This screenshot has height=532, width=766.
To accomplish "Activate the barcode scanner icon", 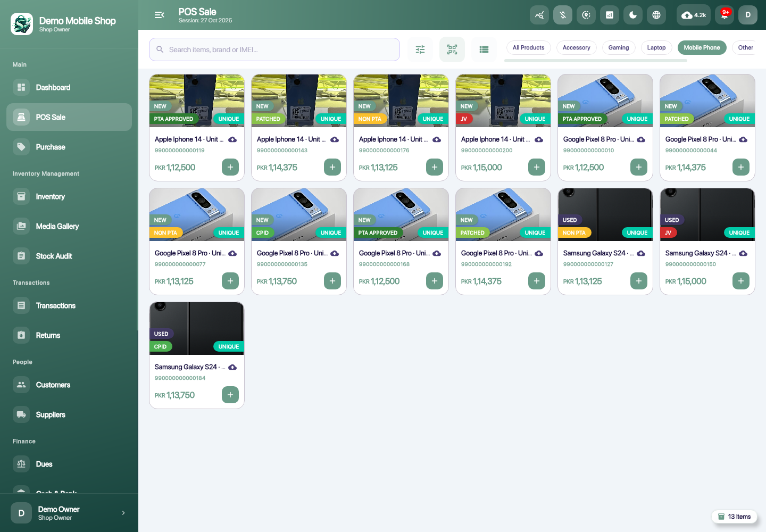I will click(452, 49).
